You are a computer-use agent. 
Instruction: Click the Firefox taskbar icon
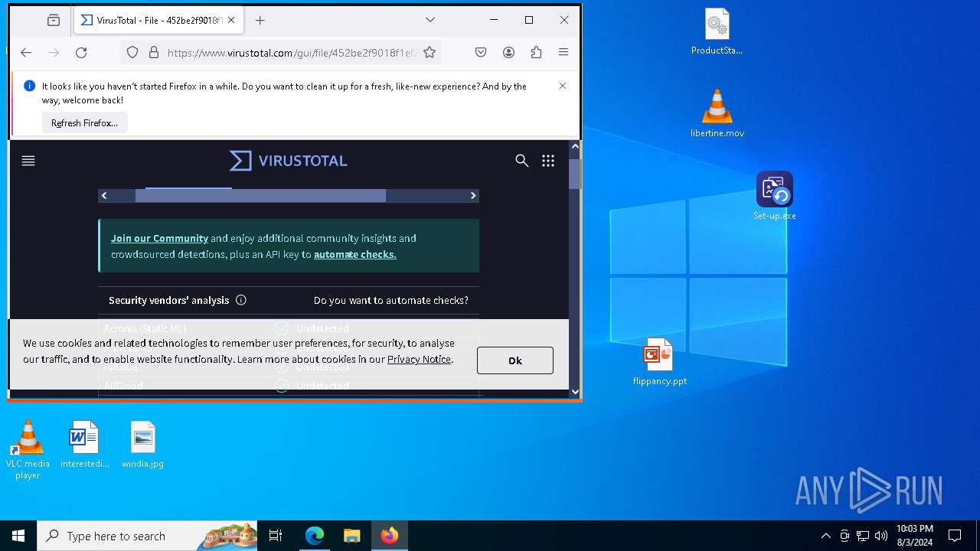click(x=390, y=536)
